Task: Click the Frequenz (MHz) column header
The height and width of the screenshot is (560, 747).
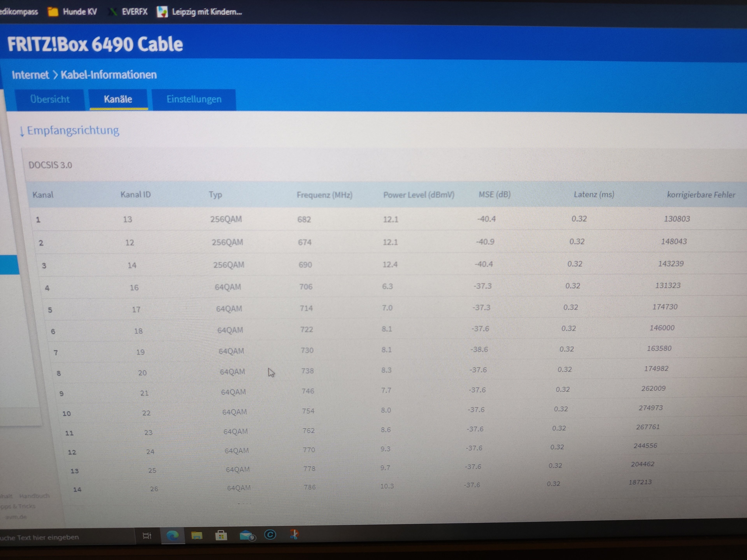Action: click(324, 195)
